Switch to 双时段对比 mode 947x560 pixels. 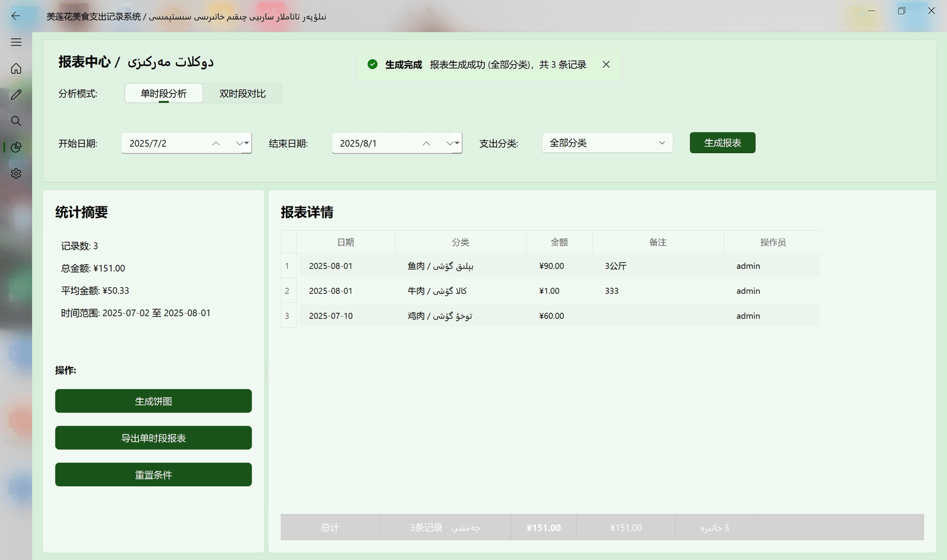coord(242,94)
